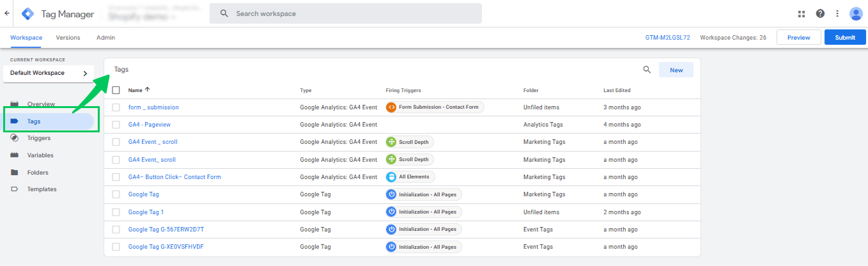Switch to the Versions tab
The image size is (868, 266).
click(68, 38)
